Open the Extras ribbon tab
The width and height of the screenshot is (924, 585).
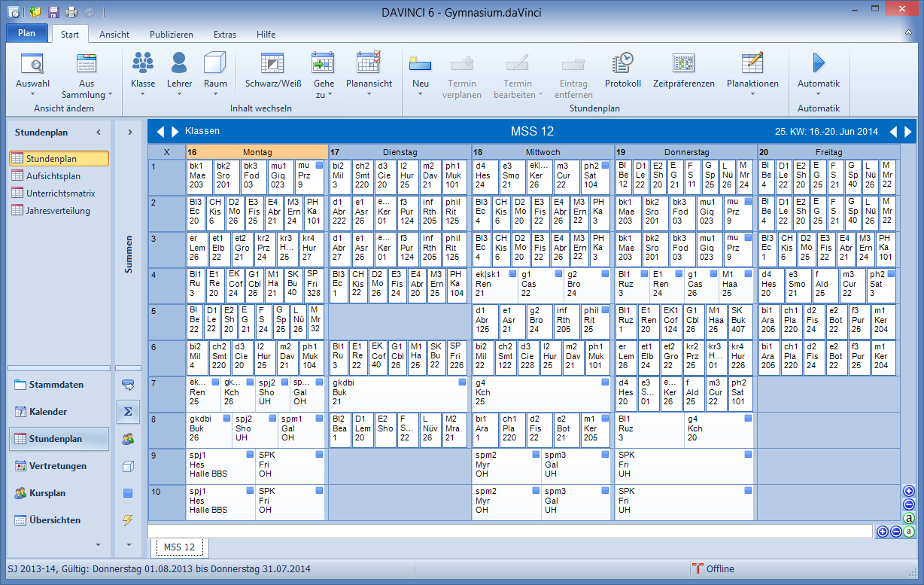(x=225, y=35)
